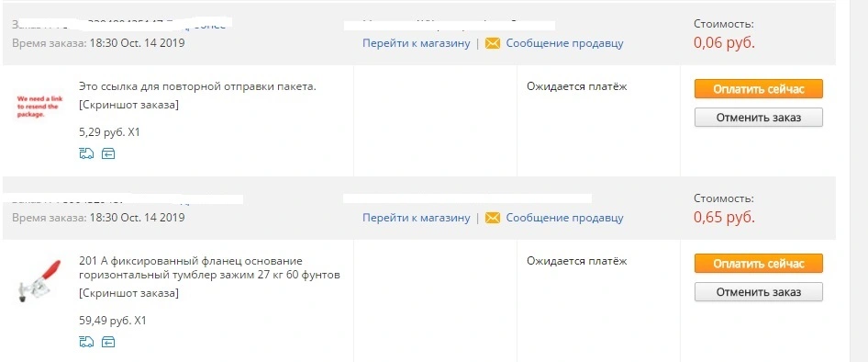Viewport: 868px width, 362px height.
Task: Click the delivery truck icon under resend package item
Action: click(86, 154)
